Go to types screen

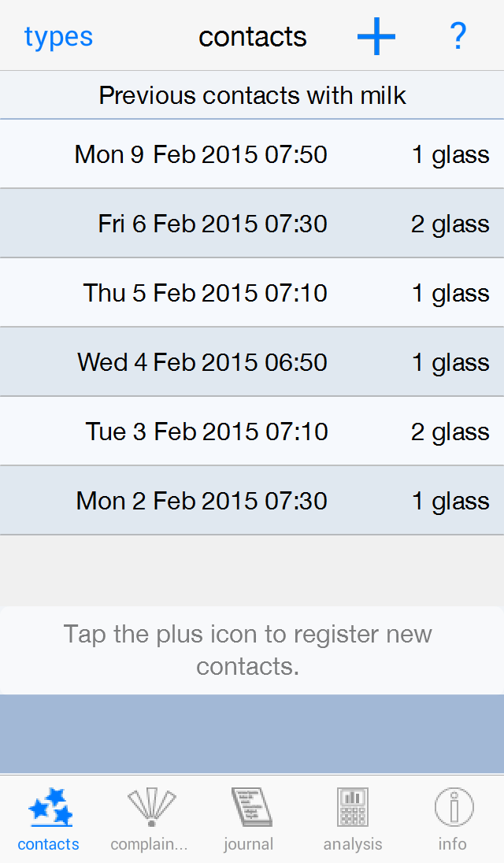pyautogui.click(x=58, y=37)
